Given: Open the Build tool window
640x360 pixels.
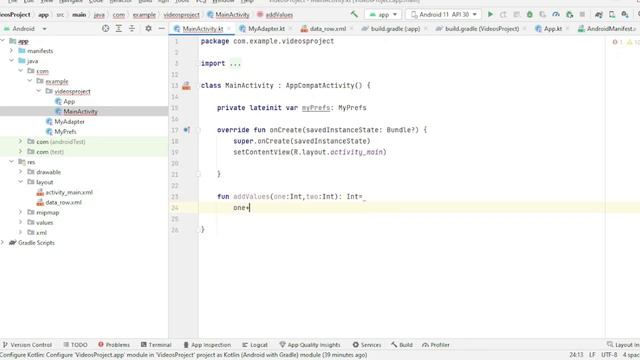Looking at the screenshot, I should [402, 345].
